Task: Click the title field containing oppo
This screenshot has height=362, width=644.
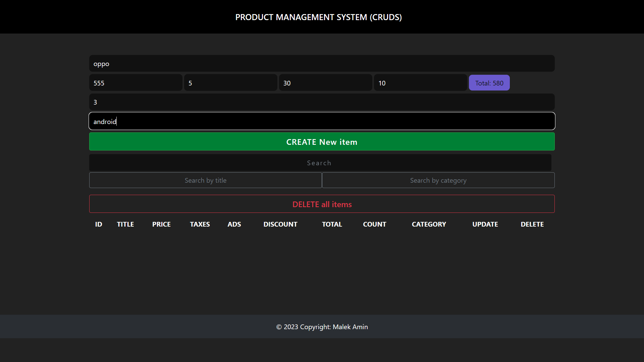Action: 322,63
